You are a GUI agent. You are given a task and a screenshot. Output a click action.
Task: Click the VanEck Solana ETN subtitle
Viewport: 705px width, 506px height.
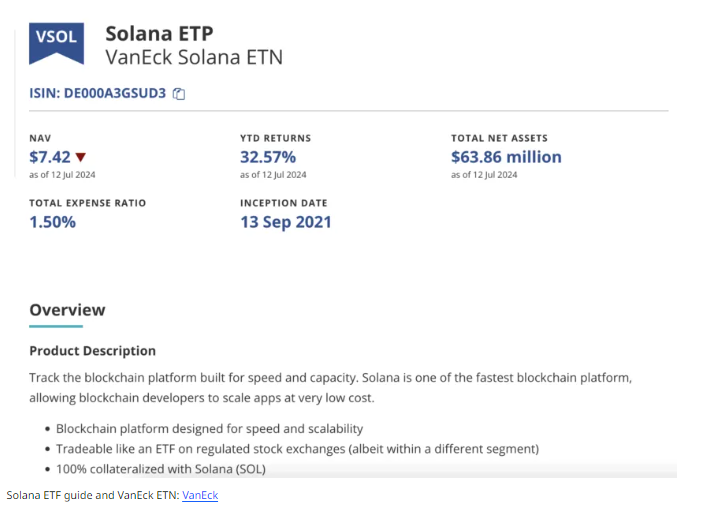194,58
